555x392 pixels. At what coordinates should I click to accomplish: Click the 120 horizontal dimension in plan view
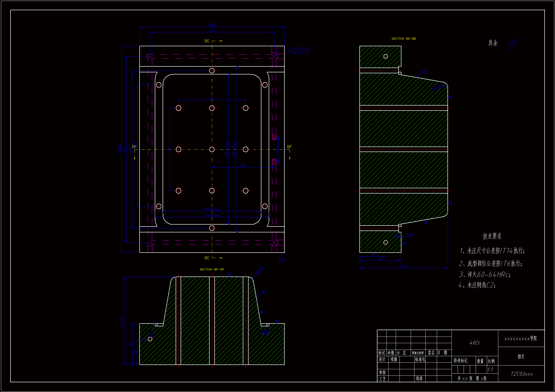[x=243, y=166]
